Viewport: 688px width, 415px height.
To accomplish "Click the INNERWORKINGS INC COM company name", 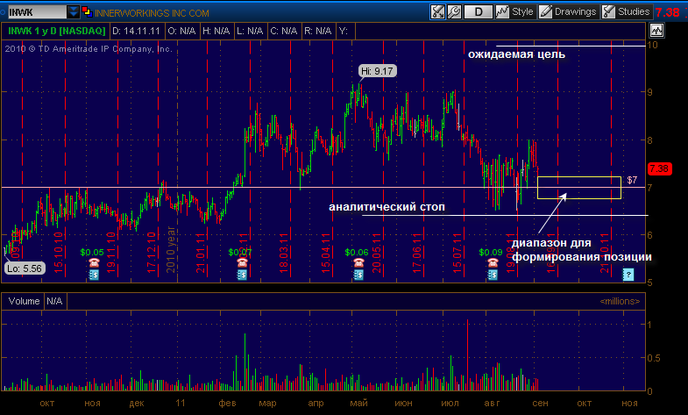I will [152, 13].
